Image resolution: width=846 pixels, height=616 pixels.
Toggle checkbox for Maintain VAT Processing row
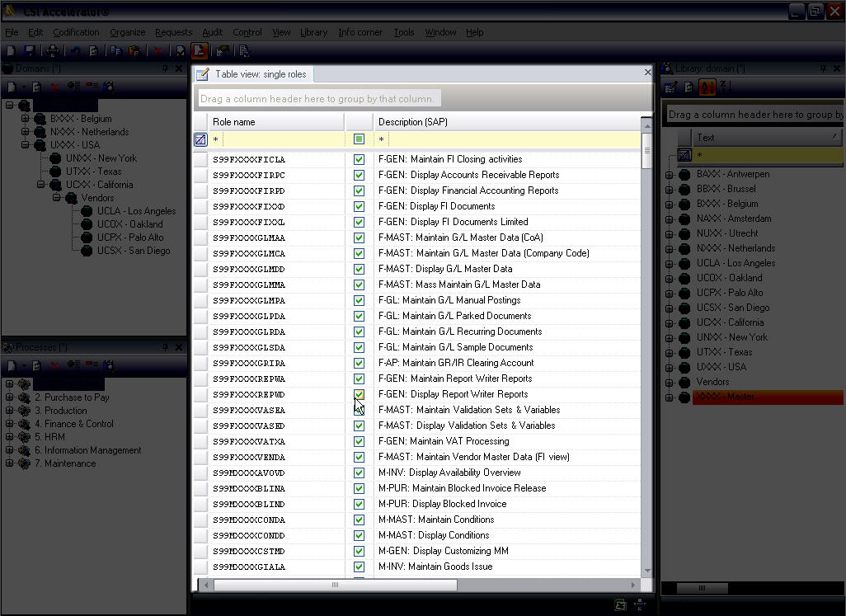359,441
